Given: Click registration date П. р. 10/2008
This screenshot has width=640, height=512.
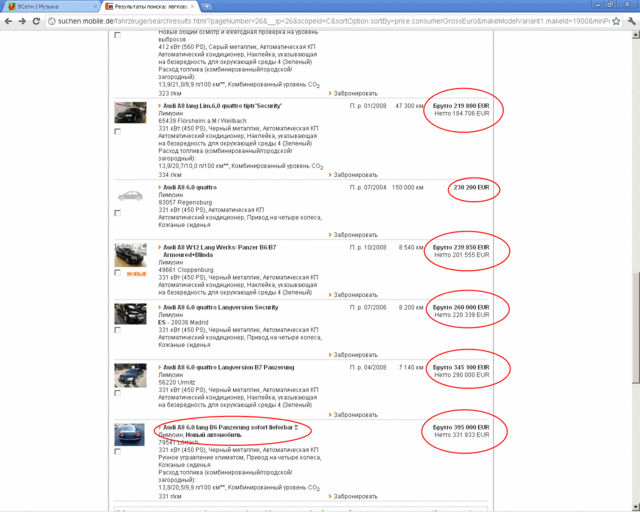Looking at the screenshot, I should click(x=368, y=247).
